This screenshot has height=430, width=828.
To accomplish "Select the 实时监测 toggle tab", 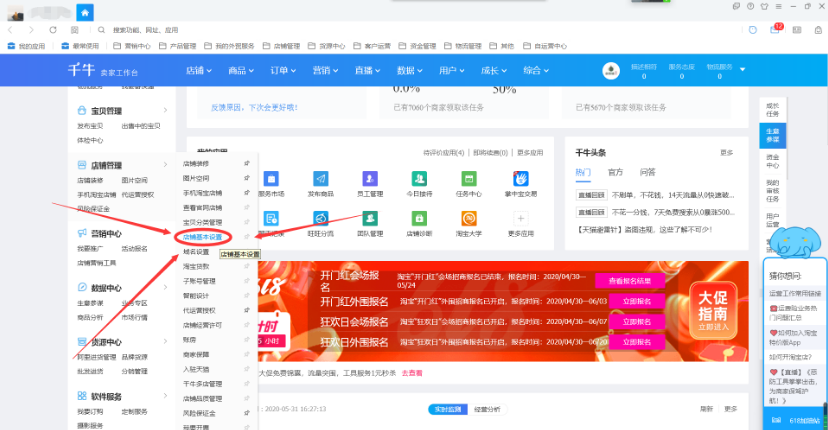I will pos(448,409).
